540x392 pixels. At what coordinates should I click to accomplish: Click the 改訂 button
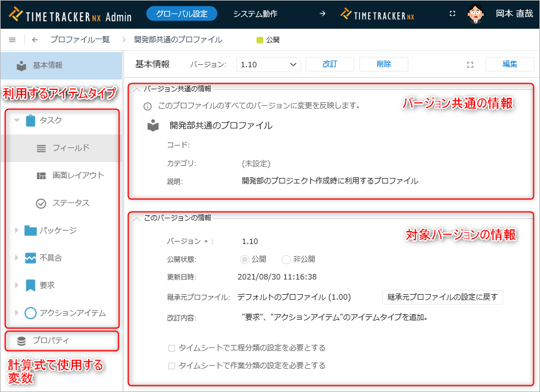(329, 64)
